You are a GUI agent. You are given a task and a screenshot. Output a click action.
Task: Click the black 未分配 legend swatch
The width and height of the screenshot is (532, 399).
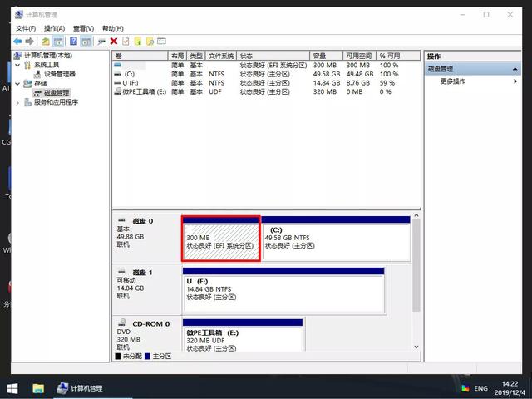118,357
